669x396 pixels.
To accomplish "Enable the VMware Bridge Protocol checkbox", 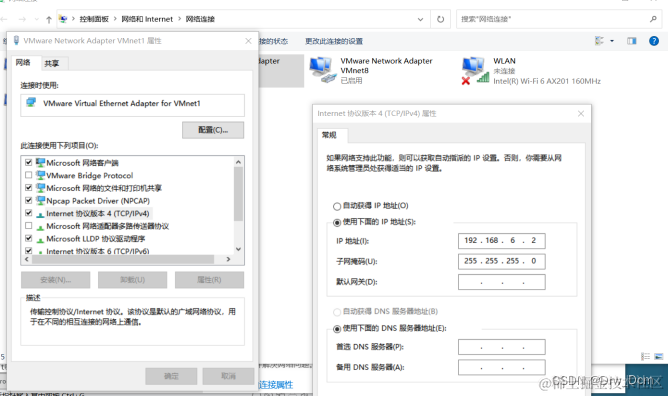I will click(29, 175).
